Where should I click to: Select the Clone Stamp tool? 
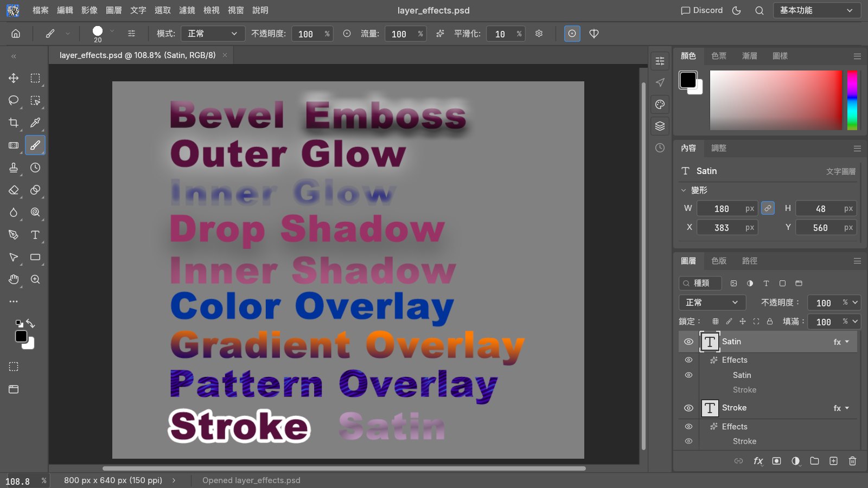tap(14, 168)
